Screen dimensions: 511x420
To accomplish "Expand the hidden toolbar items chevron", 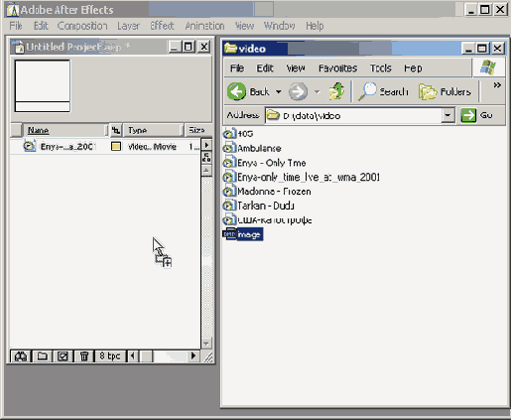I will pyautogui.click(x=497, y=85).
